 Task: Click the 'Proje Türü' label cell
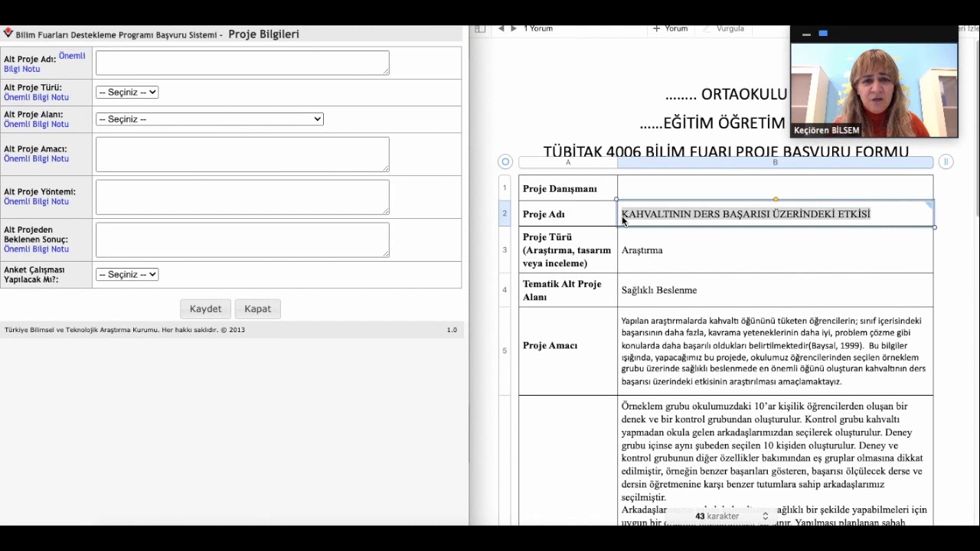click(568, 250)
